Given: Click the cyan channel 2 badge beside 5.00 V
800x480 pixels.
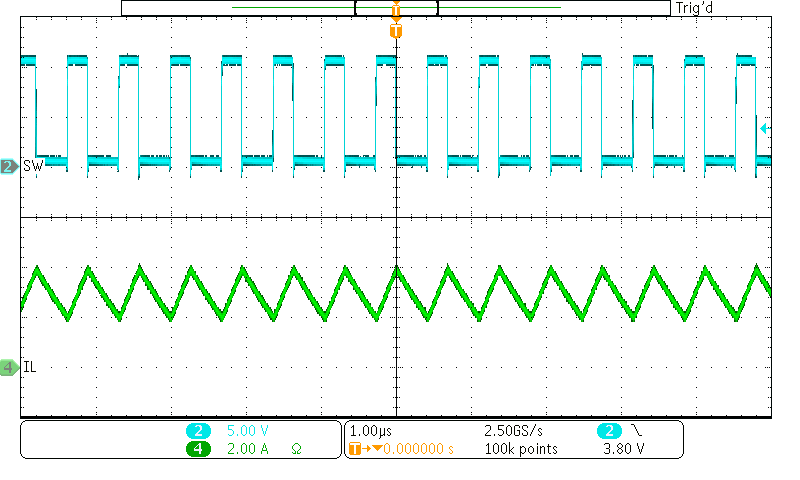Looking at the screenshot, I should pyautogui.click(x=198, y=430).
